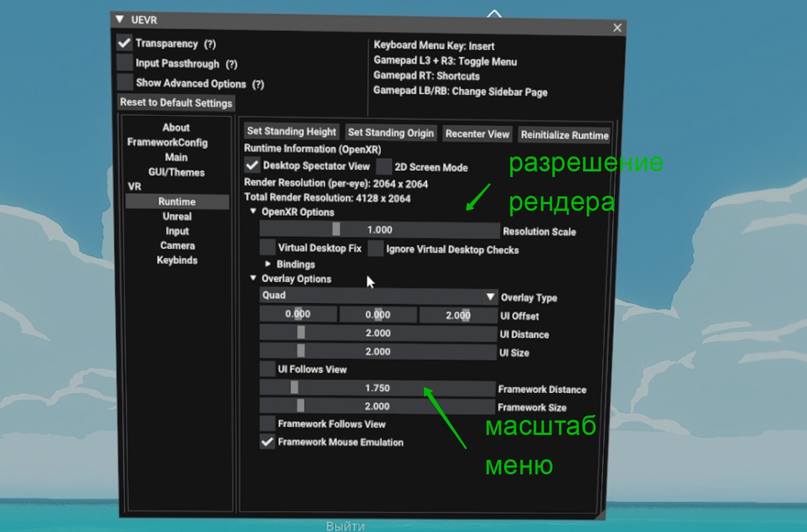Enable 2D Screen Mode checkbox
Image resolution: width=807 pixels, height=532 pixels.
(x=384, y=166)
